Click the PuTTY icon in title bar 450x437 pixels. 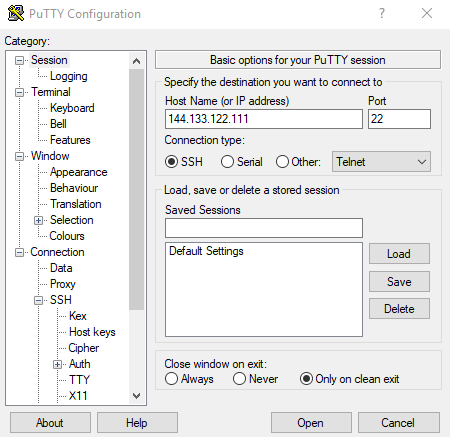[16, 14]
